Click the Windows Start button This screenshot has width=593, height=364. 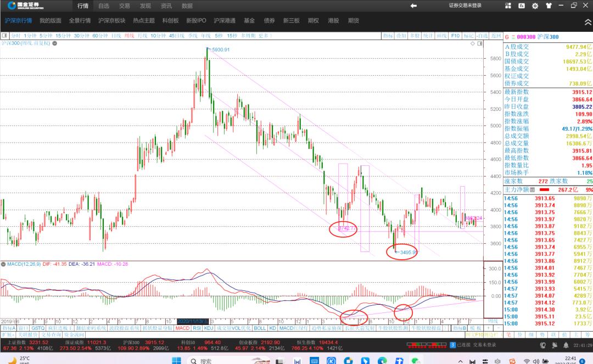[176, 361]
